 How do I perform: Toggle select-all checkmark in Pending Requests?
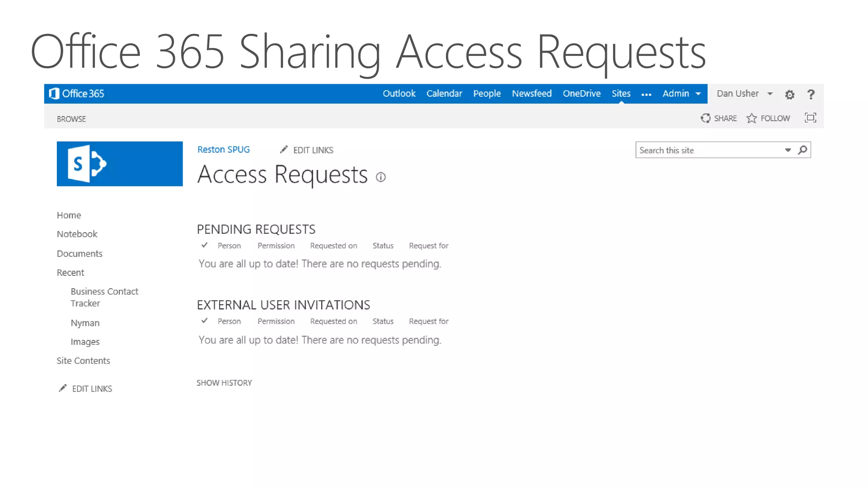pyautogui.click(x=204, y=245)
